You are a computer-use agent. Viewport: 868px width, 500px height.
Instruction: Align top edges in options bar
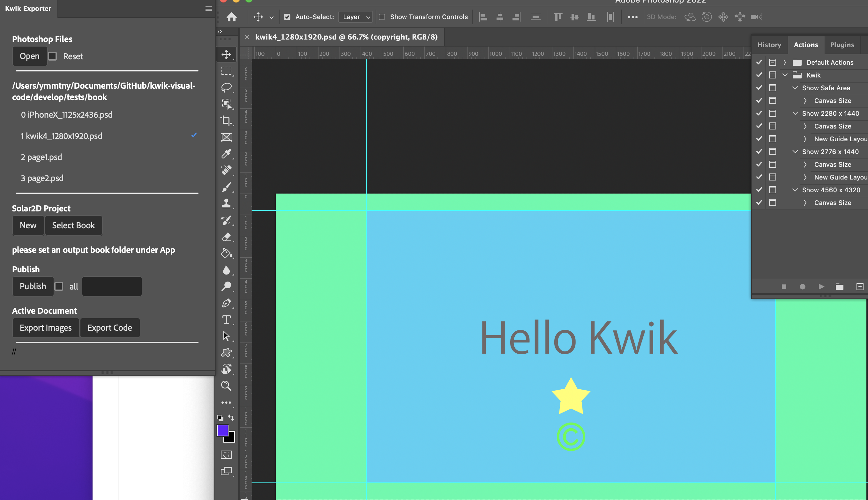pyautogui.click(x=558, y=17)
